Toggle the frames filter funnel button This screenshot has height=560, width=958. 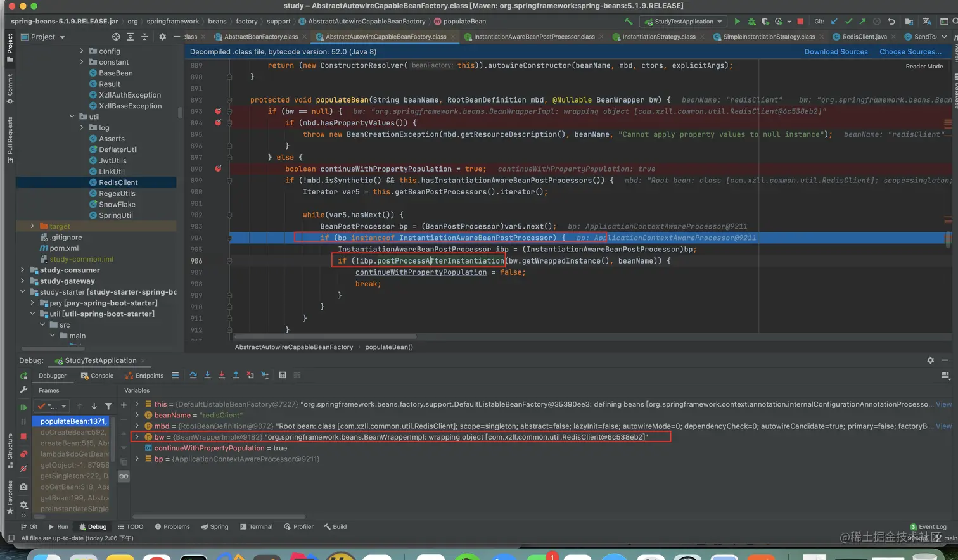coord(108,406)
